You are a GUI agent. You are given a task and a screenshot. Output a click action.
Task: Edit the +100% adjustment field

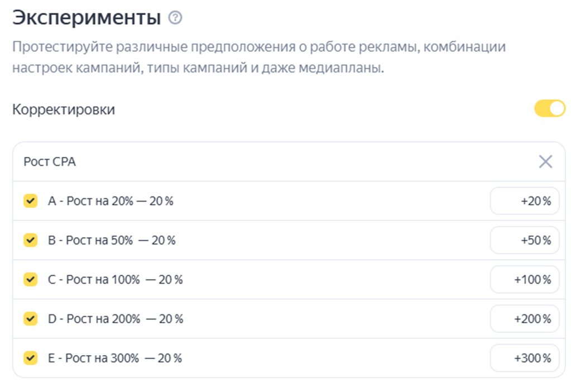click(524, 279)
